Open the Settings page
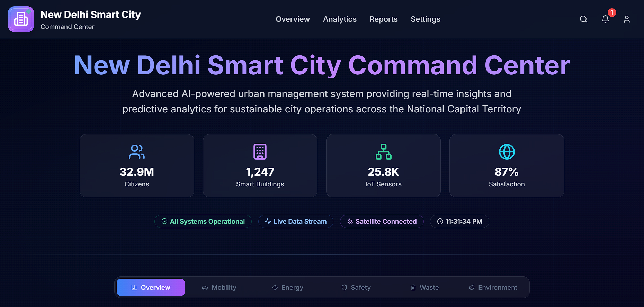 tap(425, 19)
